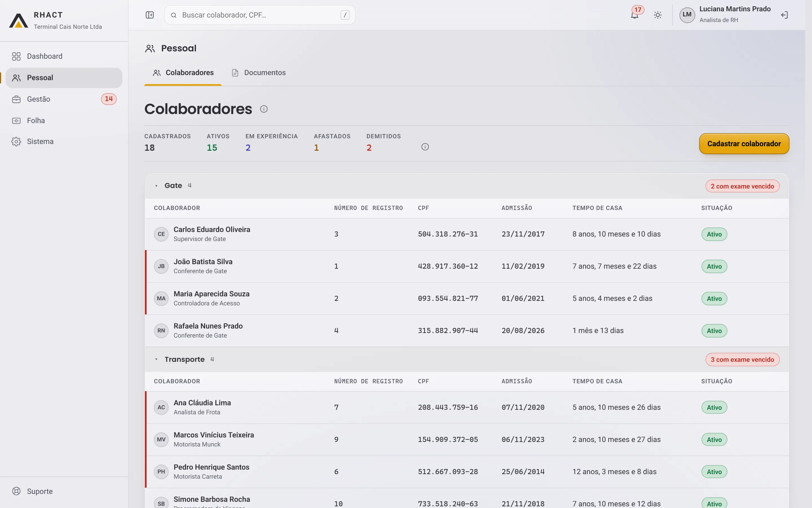Viewport: 812px width, 508px height.
Task: Click the 14 badge on Gestão
Action: (109, 99)
